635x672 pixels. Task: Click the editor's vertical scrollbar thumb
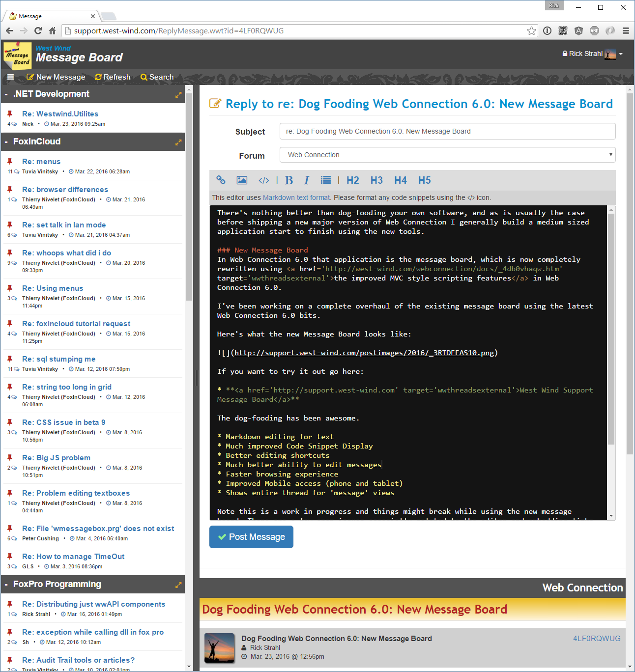[611, 329]
